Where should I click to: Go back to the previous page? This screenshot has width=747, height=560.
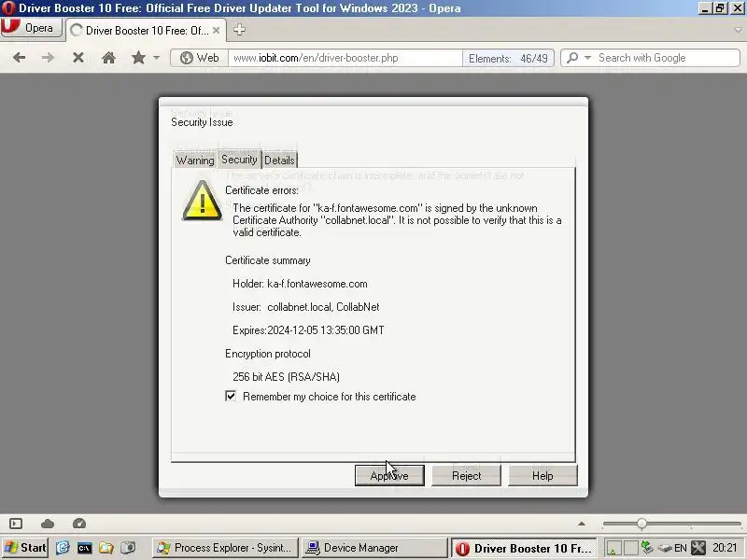click(x=19, y=58)
